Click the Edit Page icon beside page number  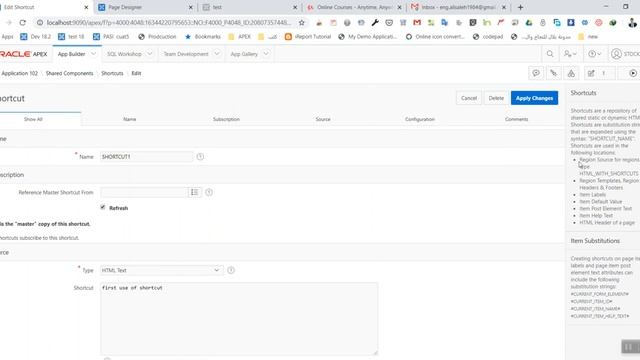pos(591,73)
